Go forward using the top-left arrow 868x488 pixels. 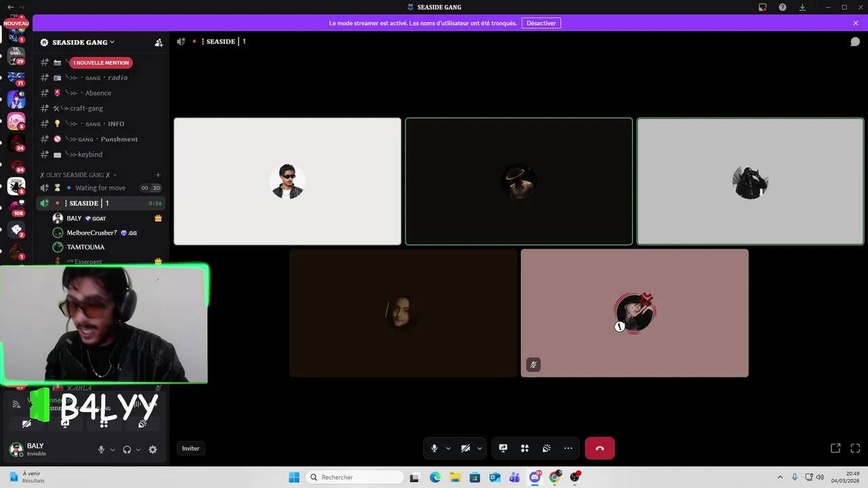click(22, 7)
